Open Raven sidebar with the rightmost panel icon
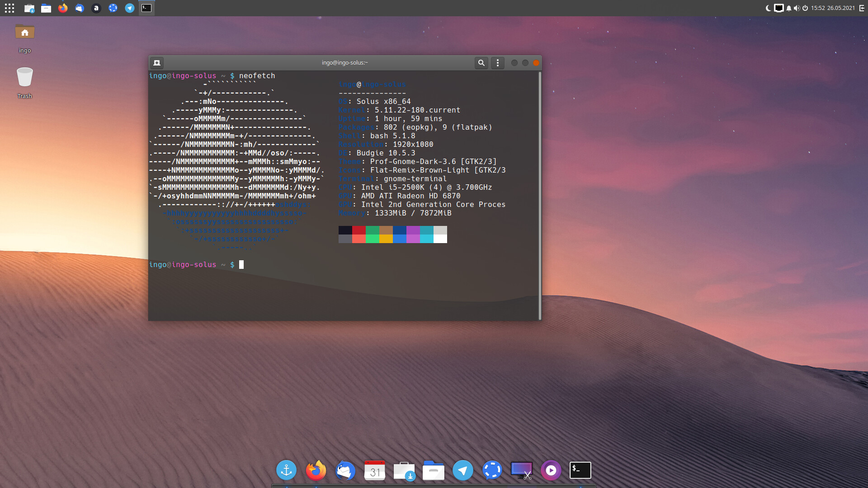The image size is (868, 488). [862, 8]
